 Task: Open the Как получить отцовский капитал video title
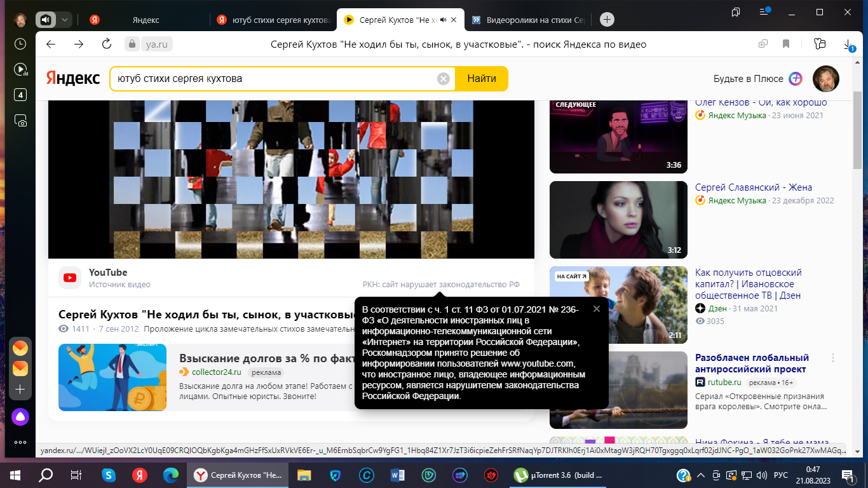(749, 284)
